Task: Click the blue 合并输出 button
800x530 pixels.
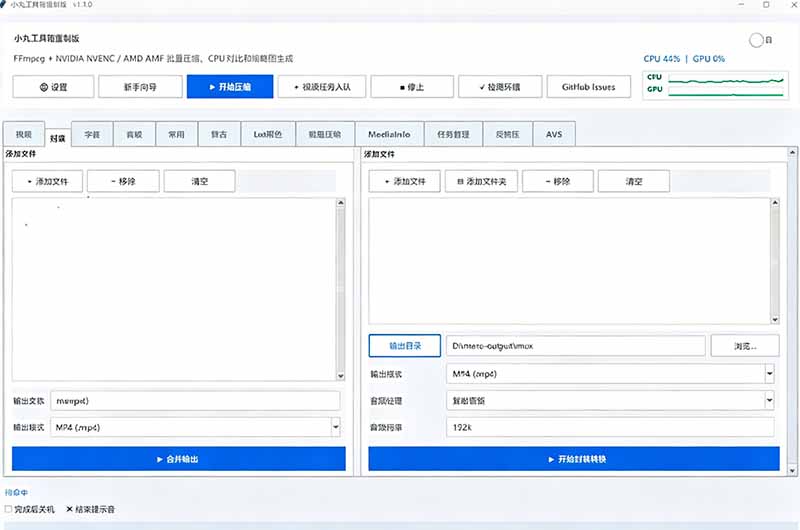Action: pos(179,459)
